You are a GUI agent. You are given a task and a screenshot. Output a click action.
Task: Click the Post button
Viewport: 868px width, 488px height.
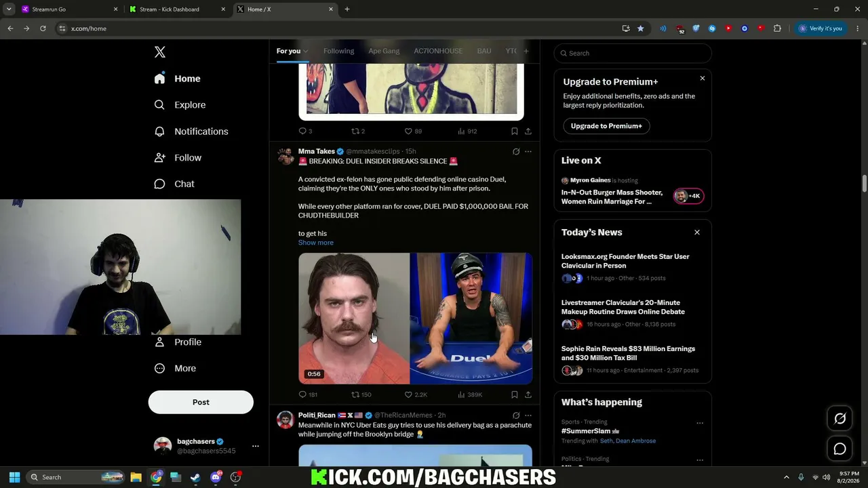pos(201,402)
